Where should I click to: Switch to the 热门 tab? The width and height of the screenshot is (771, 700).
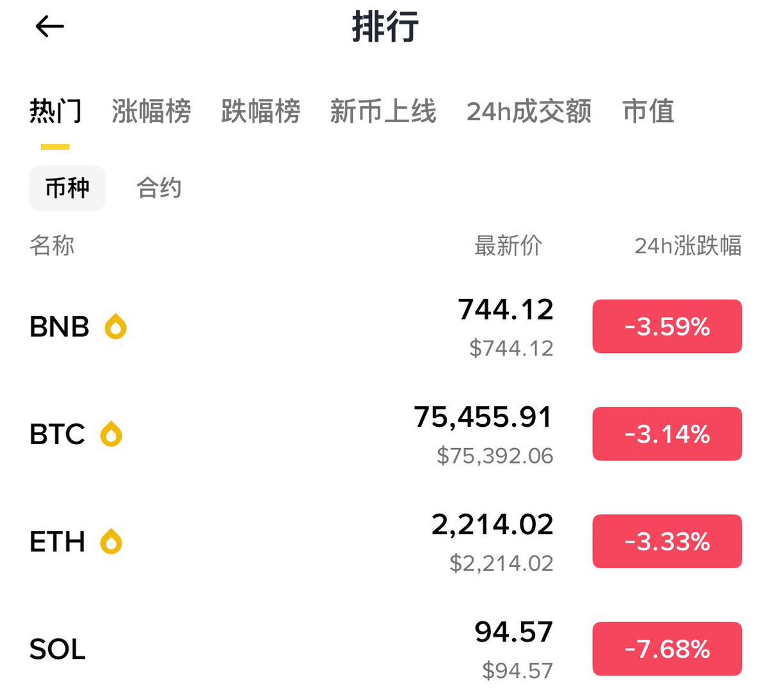point(55,111)
